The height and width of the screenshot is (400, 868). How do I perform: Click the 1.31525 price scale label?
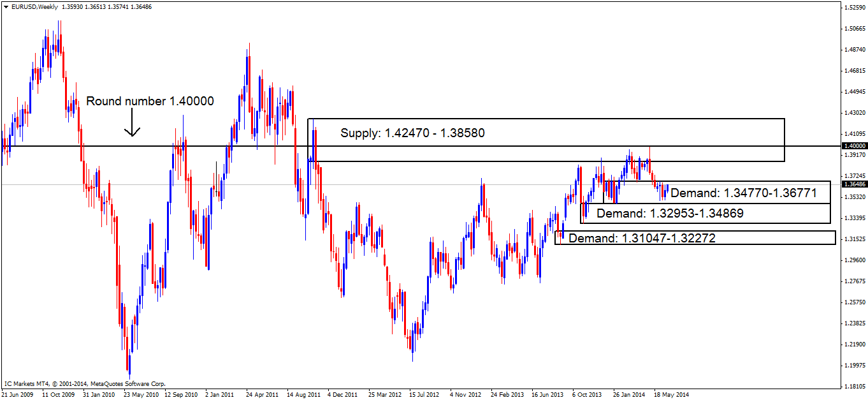click(x=854, y=239)
